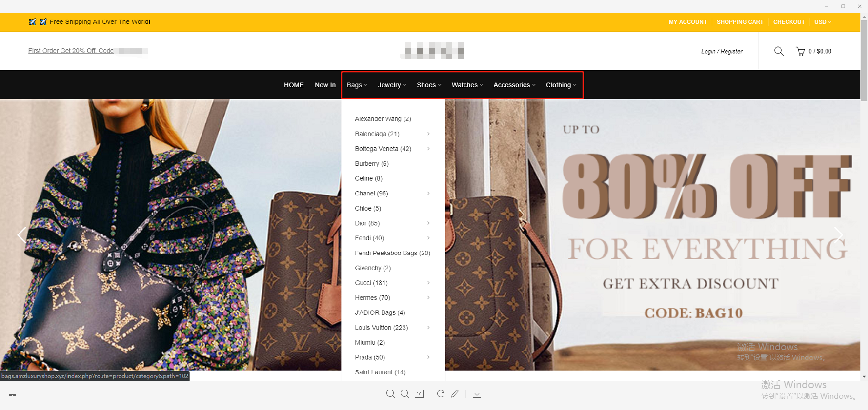Image resolution: width=868 pixels, height=410 pixels.
Task: Click First Order Get 20% Off link
Action: 71,51
